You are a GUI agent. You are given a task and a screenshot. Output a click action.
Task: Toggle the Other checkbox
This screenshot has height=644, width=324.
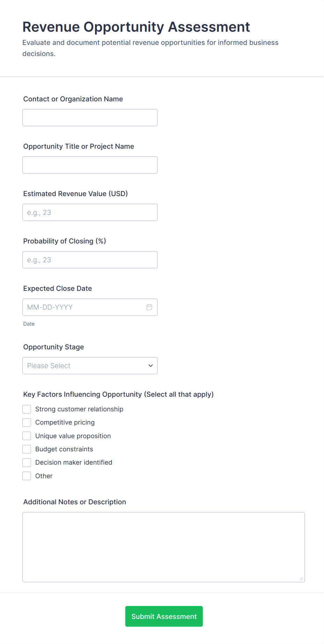click(27, 476)
